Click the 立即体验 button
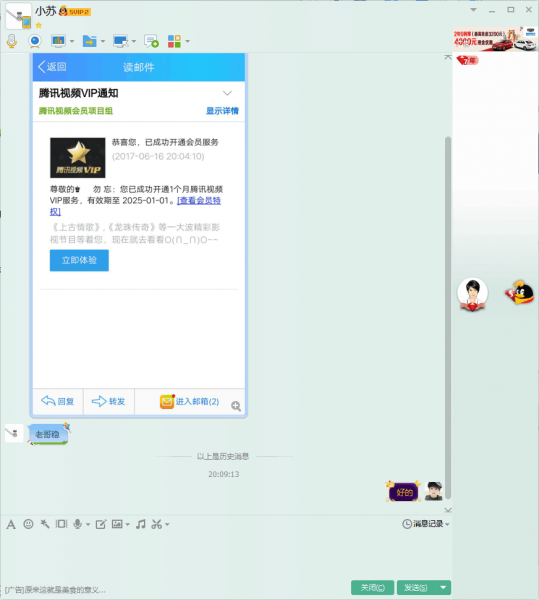The image size is (539, 600). [x=79, y=260]
